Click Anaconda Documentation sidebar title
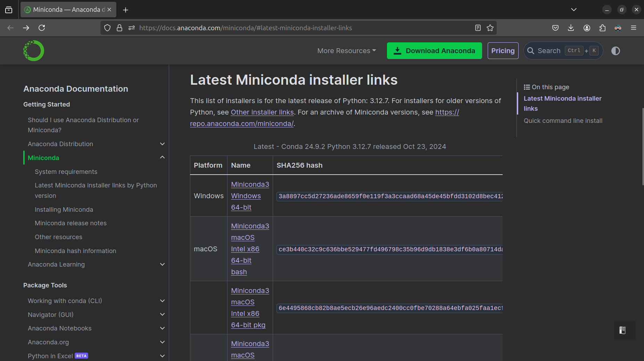 [76, 89]
